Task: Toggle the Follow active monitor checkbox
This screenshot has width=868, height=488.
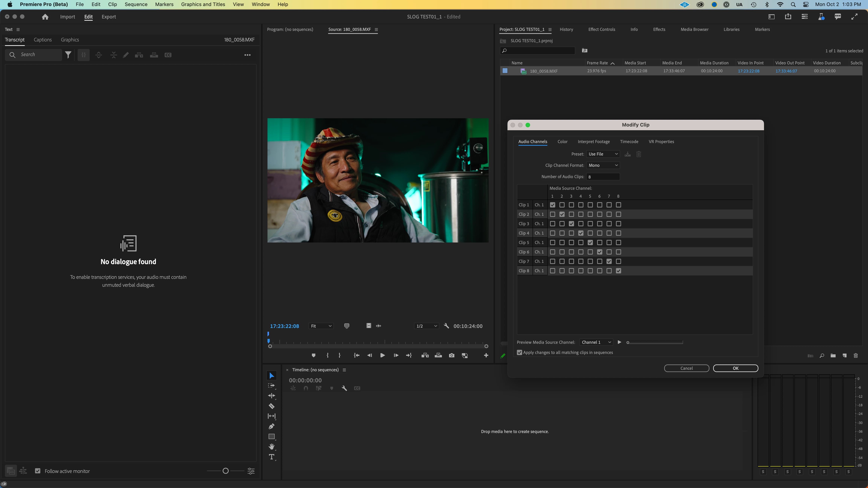Action: pos(38,471)
